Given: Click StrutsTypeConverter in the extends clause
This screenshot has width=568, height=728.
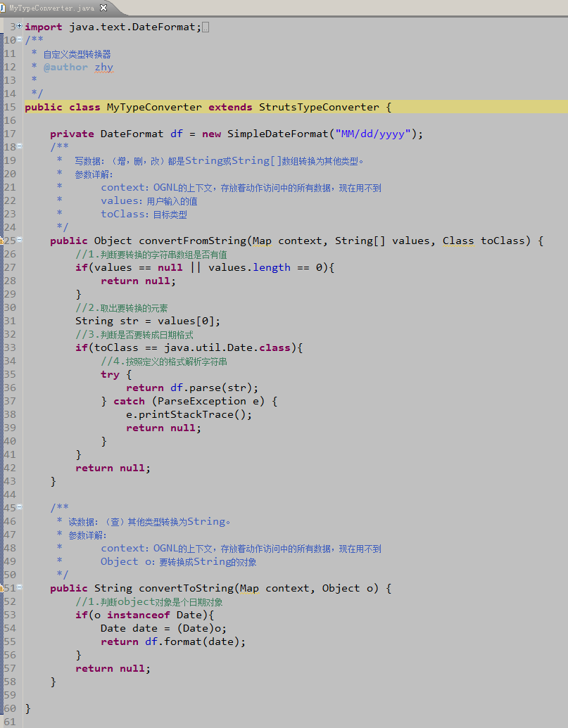Looking at the screenshot, I should click(x=319, y=107).
